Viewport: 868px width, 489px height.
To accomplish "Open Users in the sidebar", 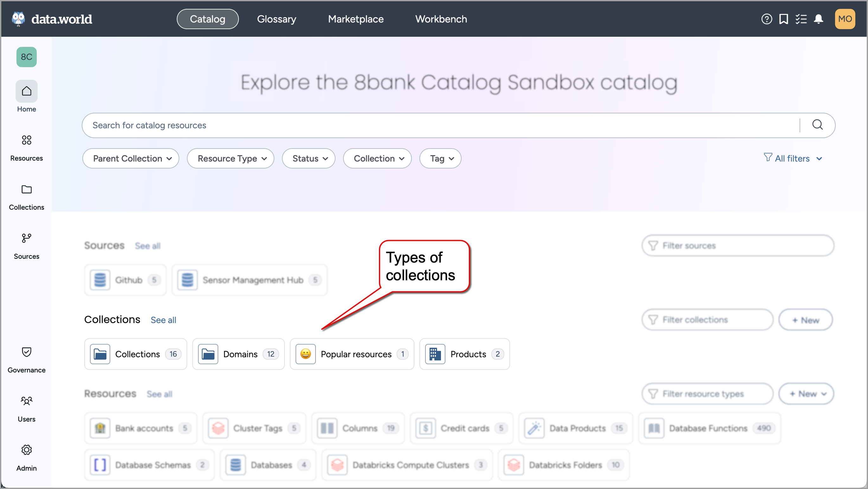I will [26, 408].
